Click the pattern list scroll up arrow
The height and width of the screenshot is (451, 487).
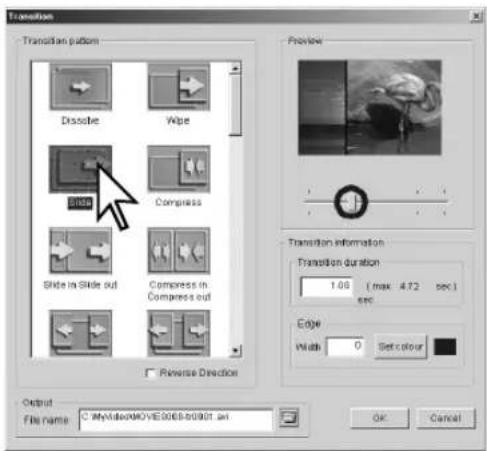tap(235, 68)
